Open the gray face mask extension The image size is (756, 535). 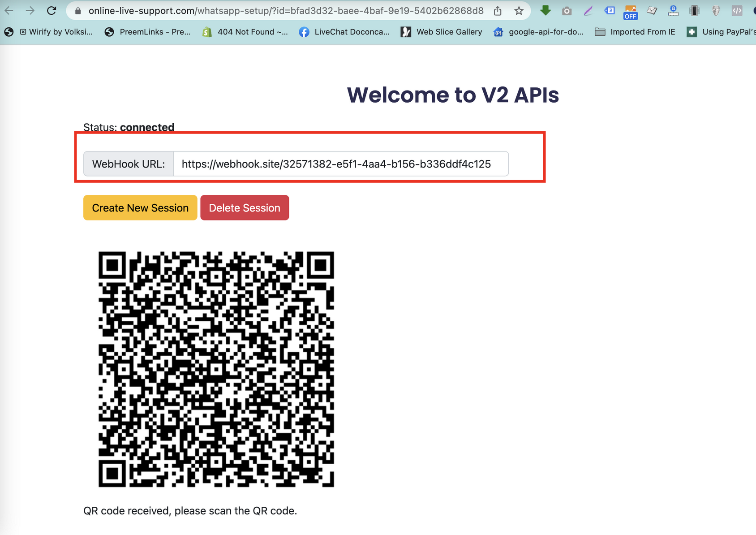coord(716,11)
